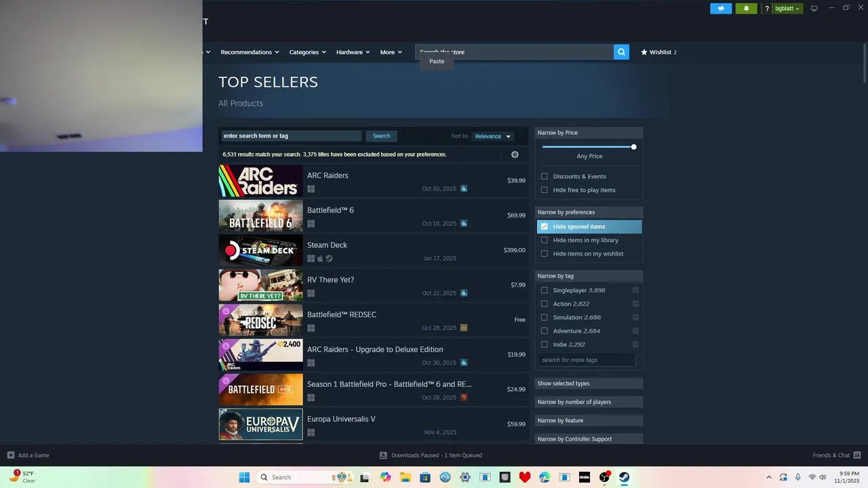Tick the Indie tag checkbox
Viewport: 868px width, 488px height.
click(544, 344)
